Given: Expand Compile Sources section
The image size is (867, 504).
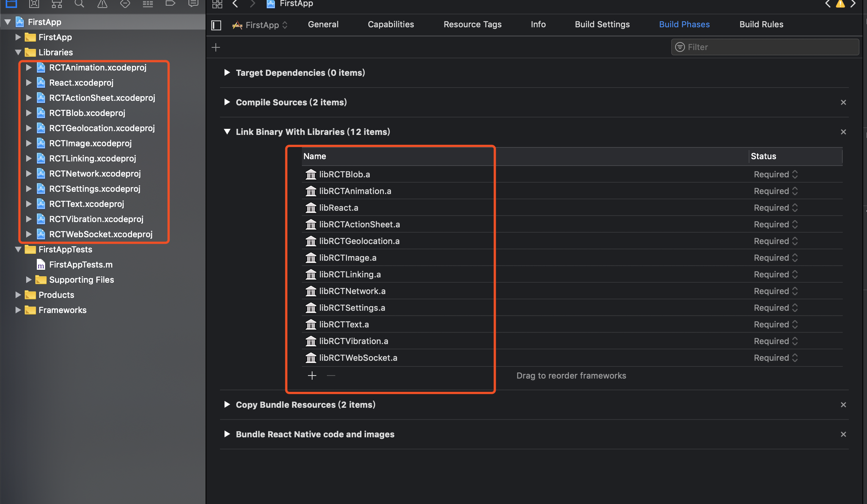Looking at the screenshot, I should pyautogui.click(x=227, y=102).
